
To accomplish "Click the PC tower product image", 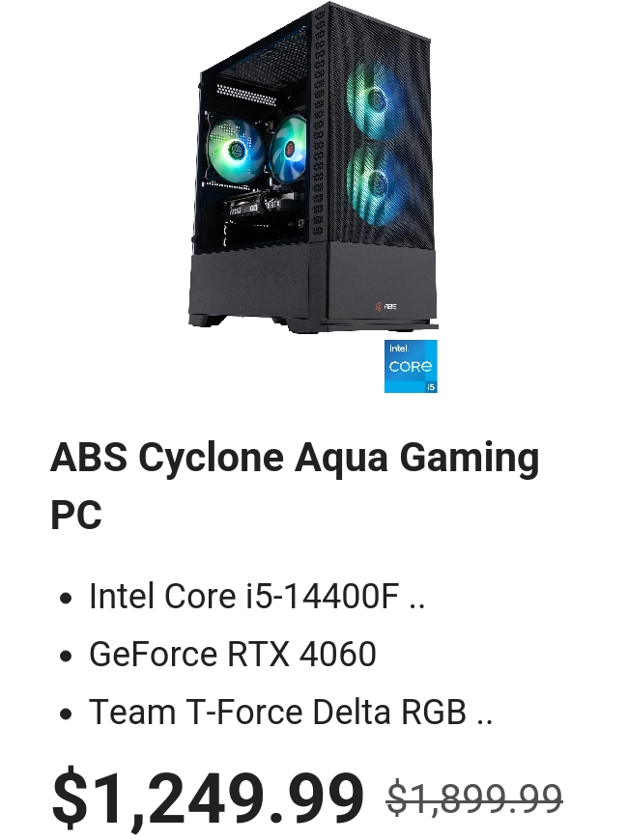I will pyautogui.click(x=313, y=168).
